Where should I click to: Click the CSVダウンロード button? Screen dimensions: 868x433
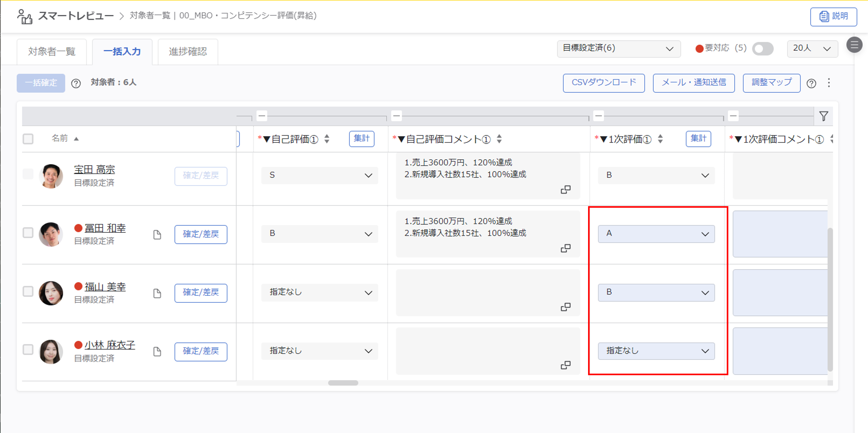pos(604,83)
